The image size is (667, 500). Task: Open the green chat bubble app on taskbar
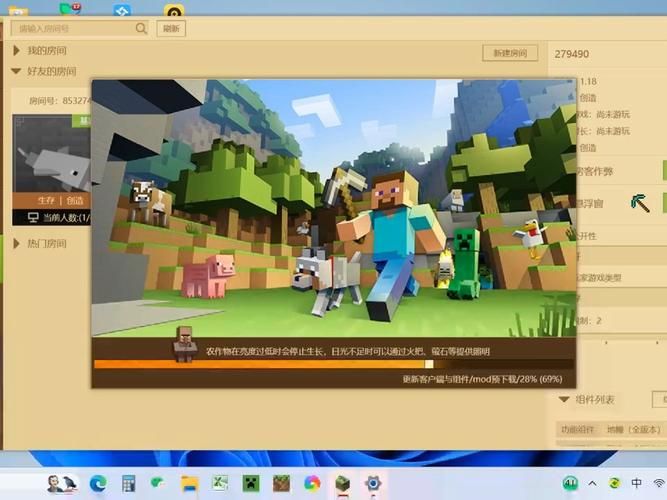tap(158, 483)
